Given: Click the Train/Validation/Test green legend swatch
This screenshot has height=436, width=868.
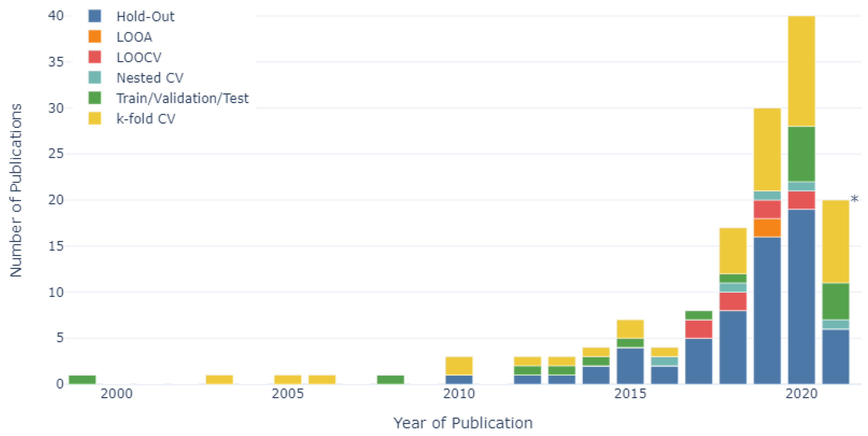Looking at the screenshot, I should click(95, 98).
